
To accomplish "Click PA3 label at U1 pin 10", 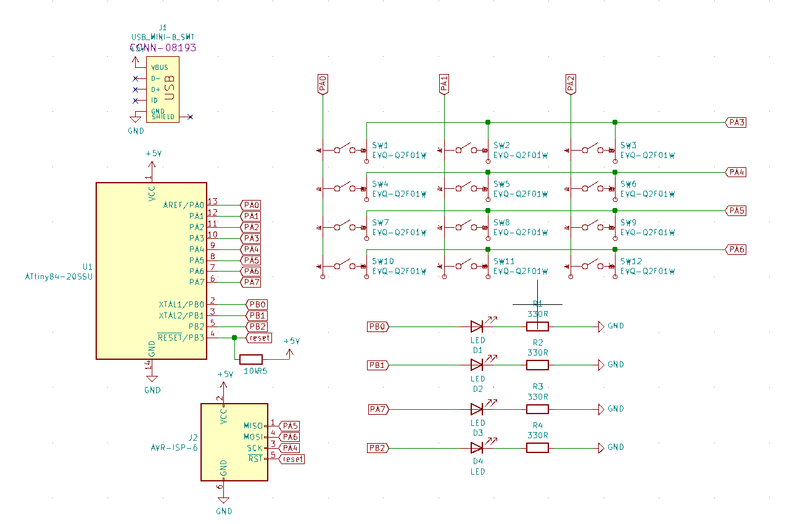I will pyautogui.click(x=251, y=238).
